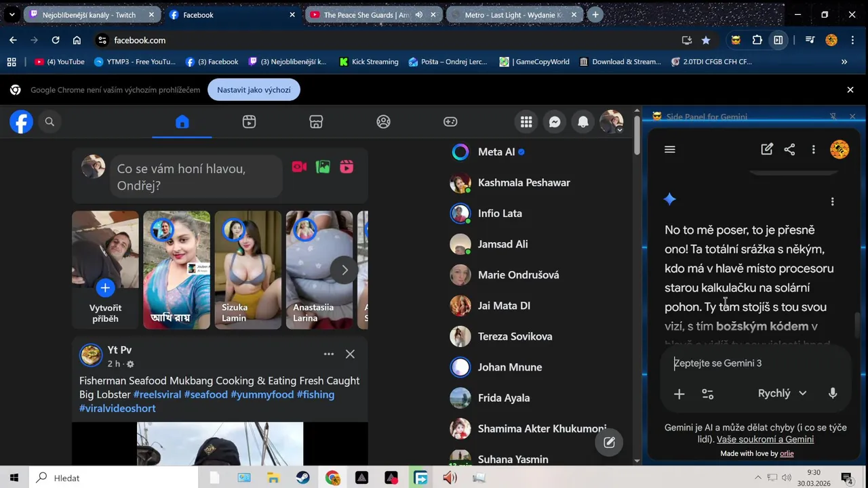868x488 pixels.
Task: Start new chat in Gemini panel
Action: [x=767, y=150]
